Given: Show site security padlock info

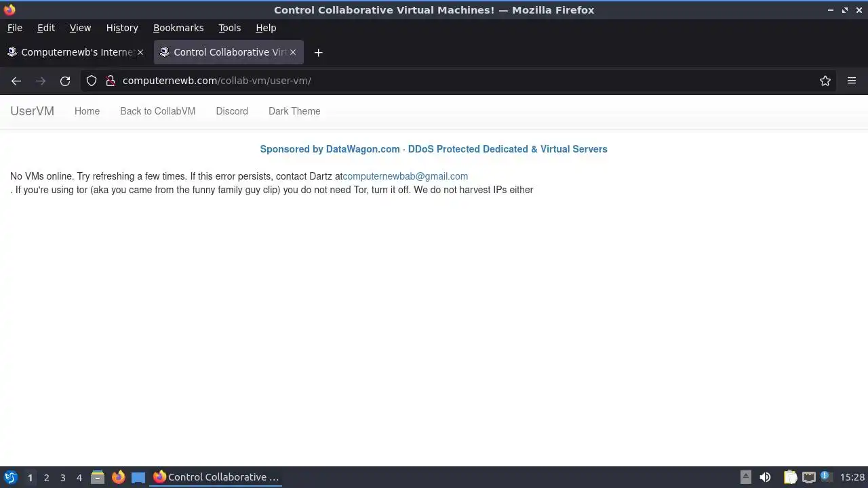Looking at the screenshot, I should click(x=111, y=81).
